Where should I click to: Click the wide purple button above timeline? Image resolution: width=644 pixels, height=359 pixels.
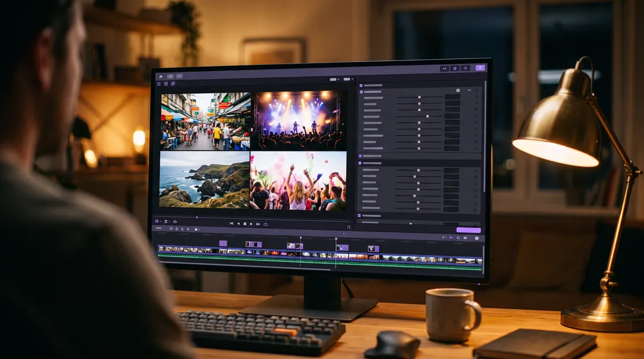tap(468, 230)
